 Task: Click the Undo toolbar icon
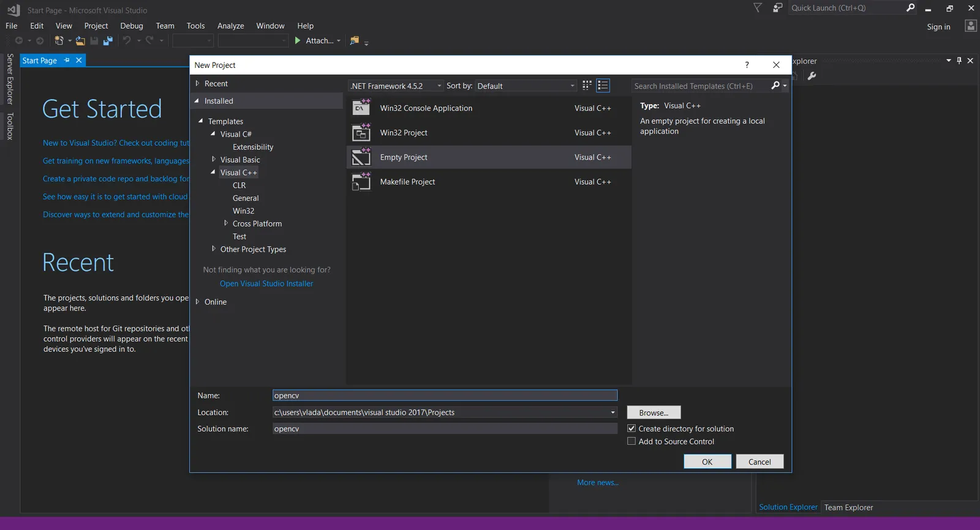[x=127, y=40]
